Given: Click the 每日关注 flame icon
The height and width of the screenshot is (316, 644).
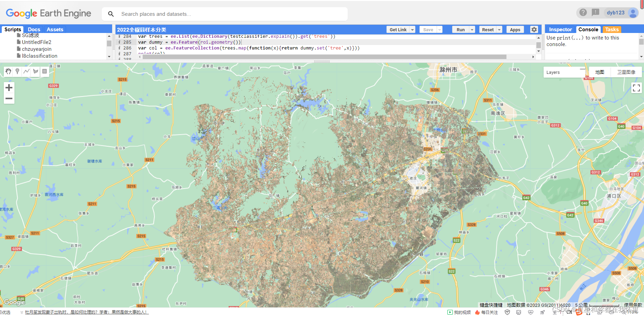Looking at the screenshot, I should pyautogui.click(x=477, y=312).
